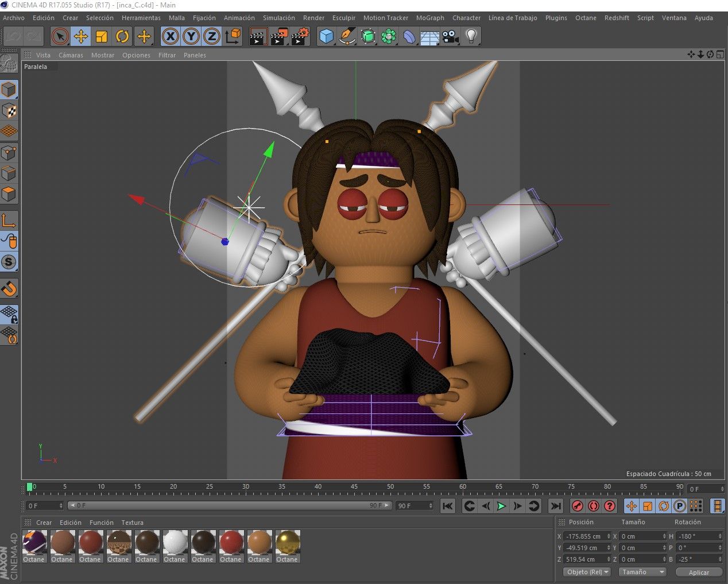
Task: Select the workplane orange grid mode
Action: click(9, 132)
